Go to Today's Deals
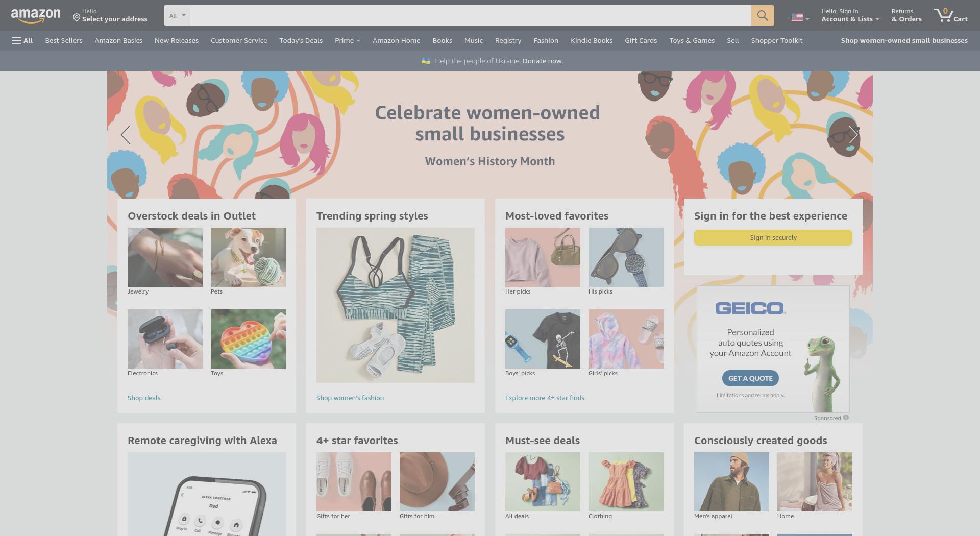Screen dimensions: 980x536 pyautogui.click(x=301, y=40)
